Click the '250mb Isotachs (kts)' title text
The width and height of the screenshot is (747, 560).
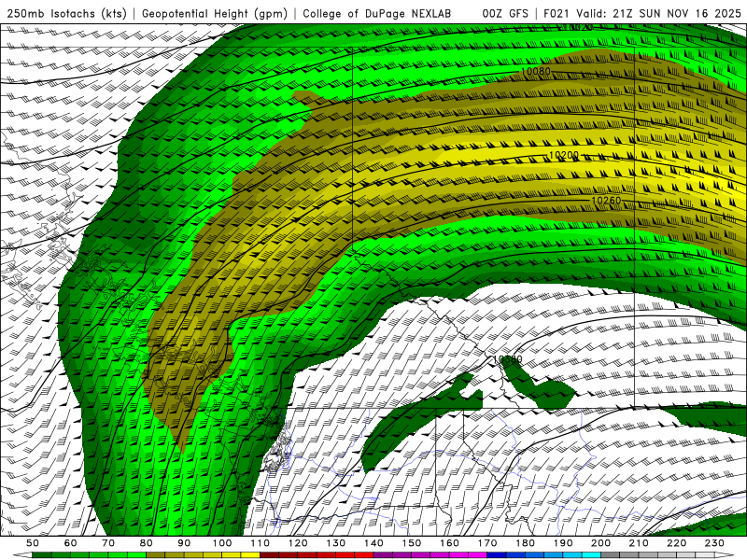[x=66, y=13]
